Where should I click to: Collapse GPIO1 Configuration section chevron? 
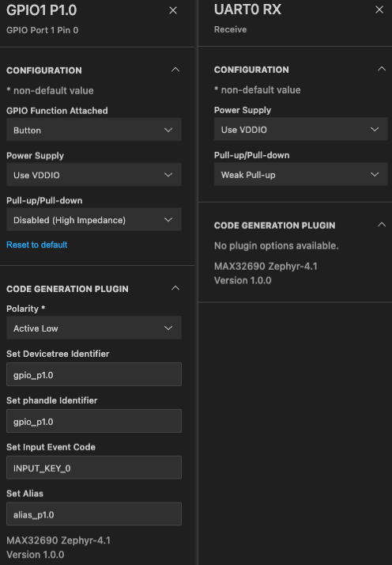[x=175, y=70]
